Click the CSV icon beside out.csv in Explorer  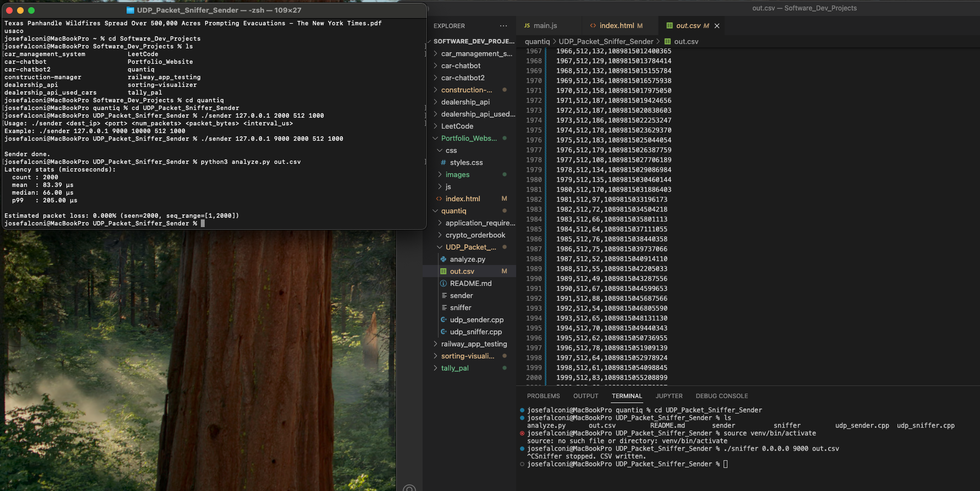coord(444,271)
